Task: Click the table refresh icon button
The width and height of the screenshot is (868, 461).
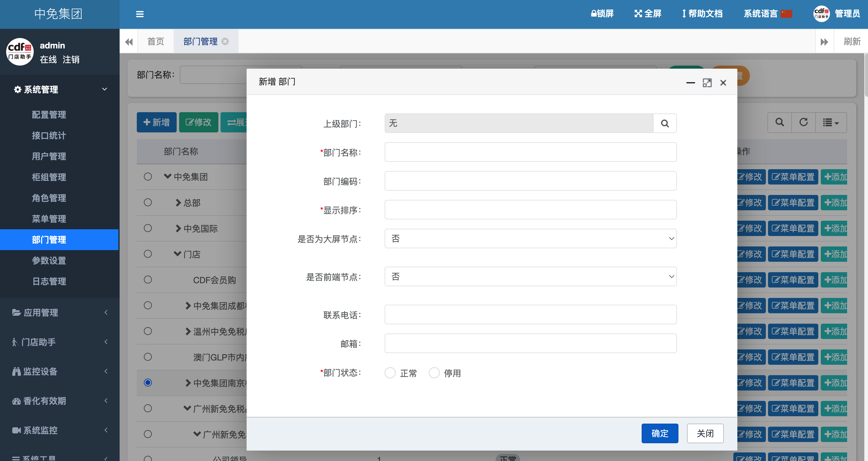Action: (x=803, y=122)
